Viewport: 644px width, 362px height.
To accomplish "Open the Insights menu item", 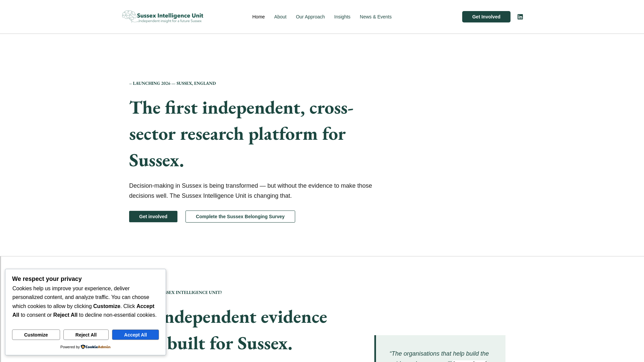I will coord(342,17).
